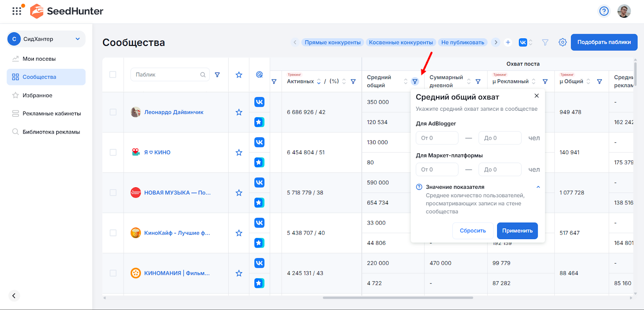Click the horizontal table scrollbar

[398, 298]
